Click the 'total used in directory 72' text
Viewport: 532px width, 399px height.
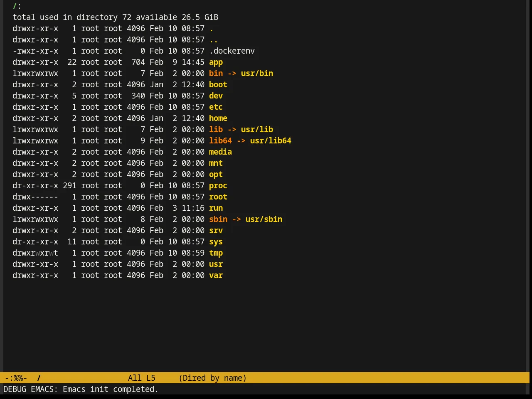pyautogui.click(x=72, y=17)
